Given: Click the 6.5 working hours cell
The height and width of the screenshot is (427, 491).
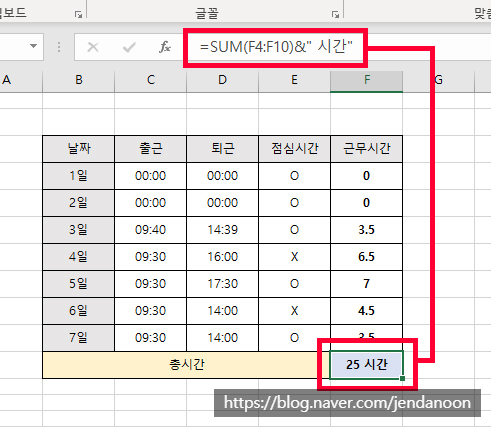Looking at the screenshot, I should [x=367, y=257].
